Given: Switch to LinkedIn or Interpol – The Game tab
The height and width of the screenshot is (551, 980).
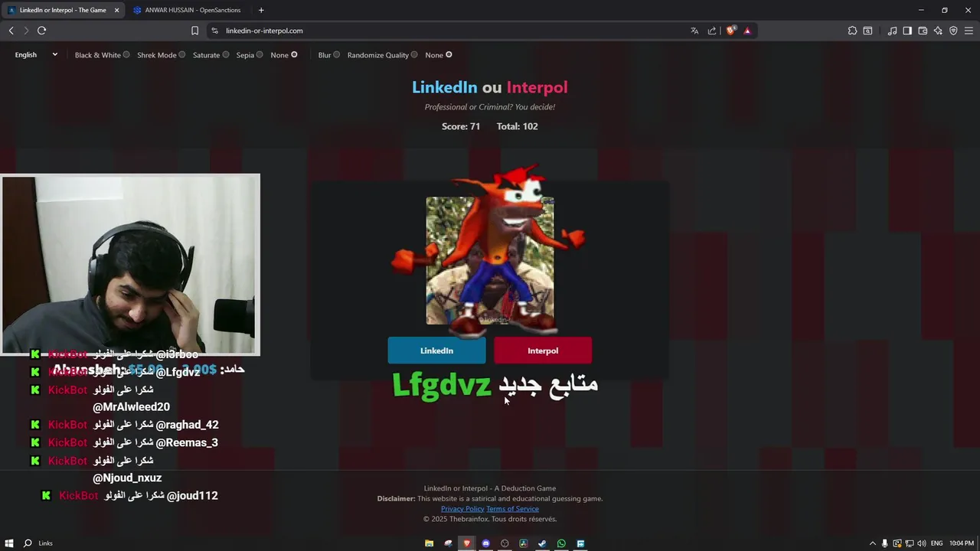Looking at the screenshot, I should point(63,10).
